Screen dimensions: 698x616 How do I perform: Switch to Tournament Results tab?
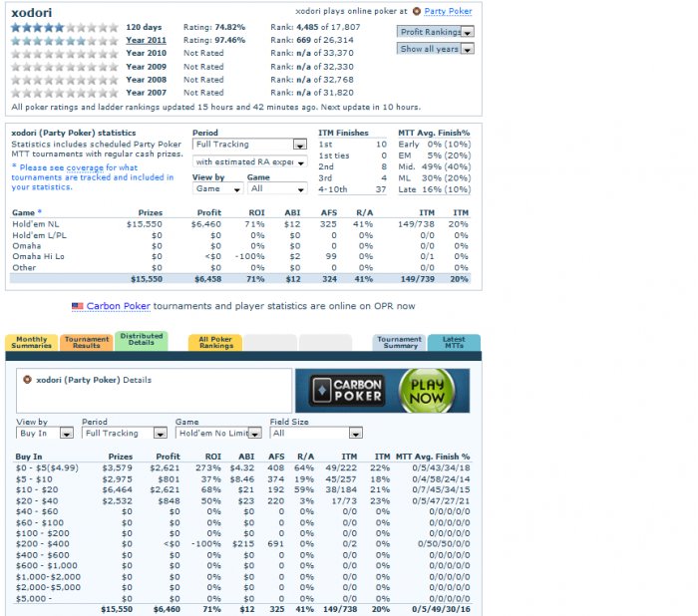click(x=87, y=342)
